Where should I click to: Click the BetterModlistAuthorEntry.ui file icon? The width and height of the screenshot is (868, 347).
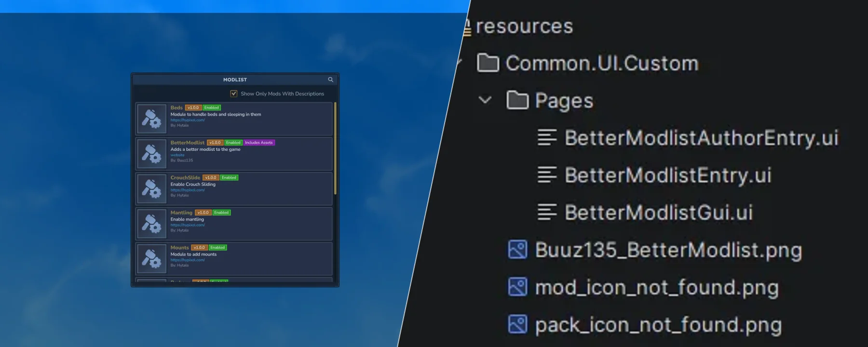coord(547,137)
